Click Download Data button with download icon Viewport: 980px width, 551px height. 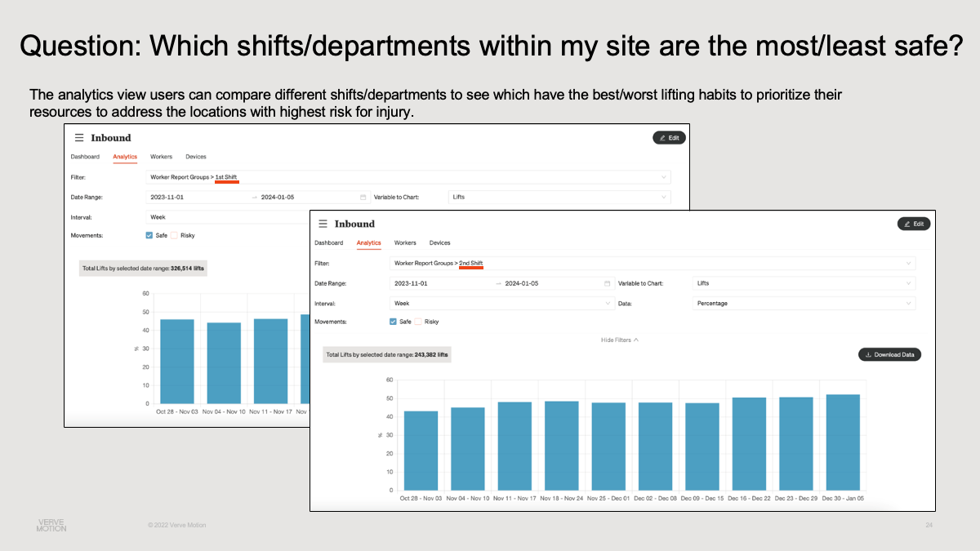pos(889,354)
